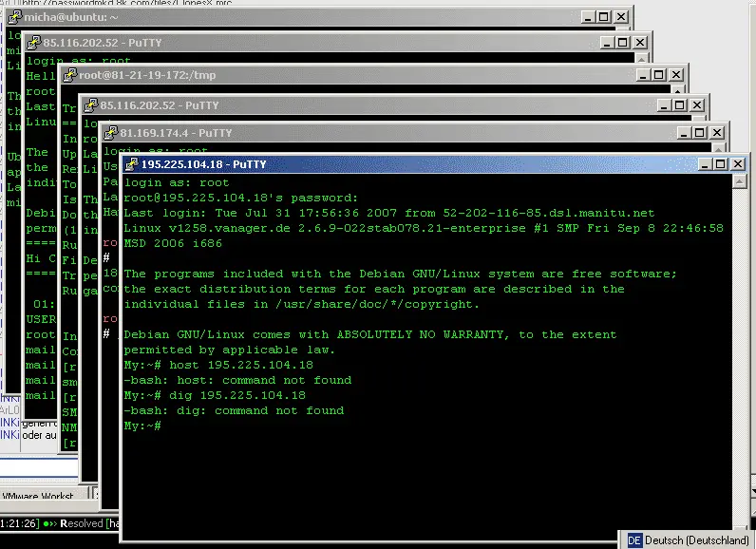Bring the 81.169.174.4 PuTTY title bar forward
This screenshot has width=756, height=549.
[x=380, y=134]
